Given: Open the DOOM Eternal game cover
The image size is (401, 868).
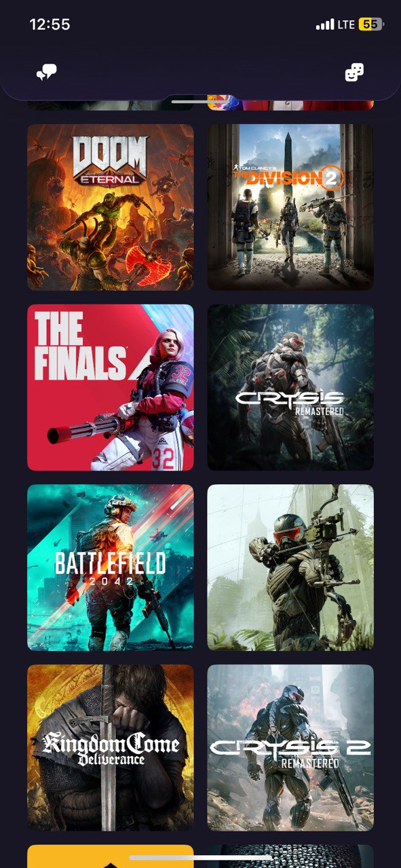Looking at the screenshot, I should pyautogui.click(x=111, y=207).
